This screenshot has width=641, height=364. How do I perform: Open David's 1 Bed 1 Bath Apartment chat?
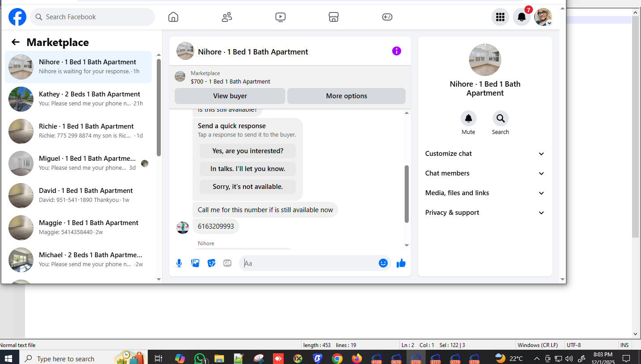click(x=79, y=196)
